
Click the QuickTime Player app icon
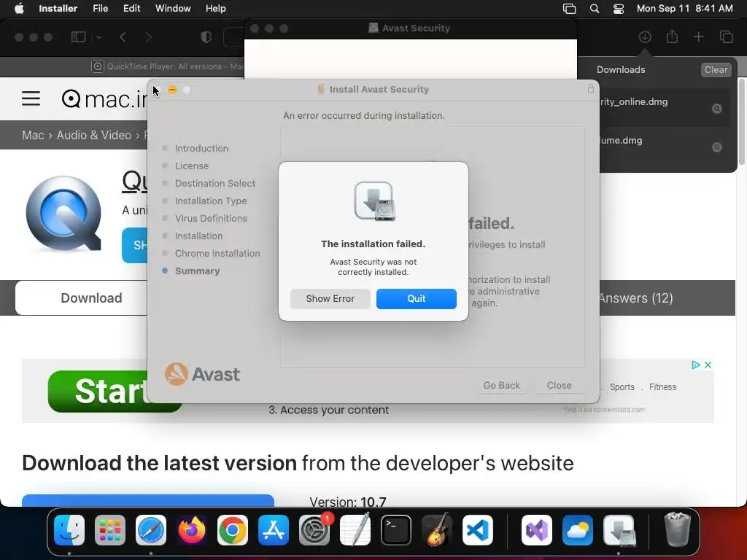click(x=63, y=214)
